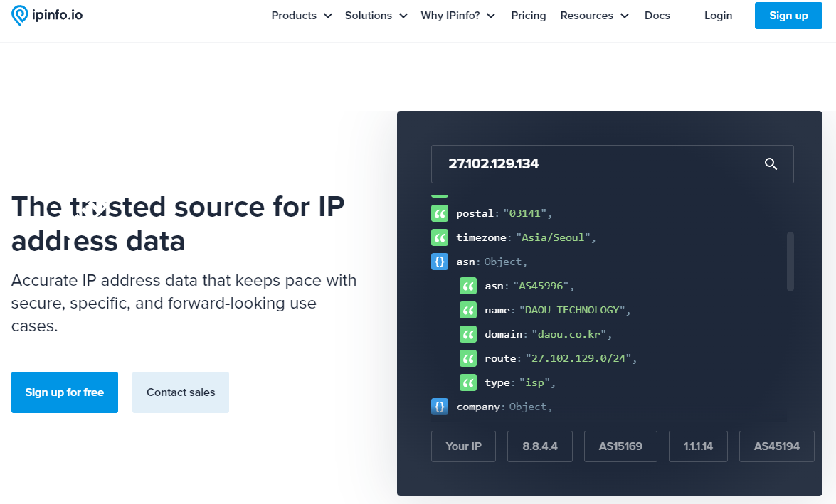Go to the Pricing page
Image resolution: width=836 pixels, height=504 pixels.
528,16
